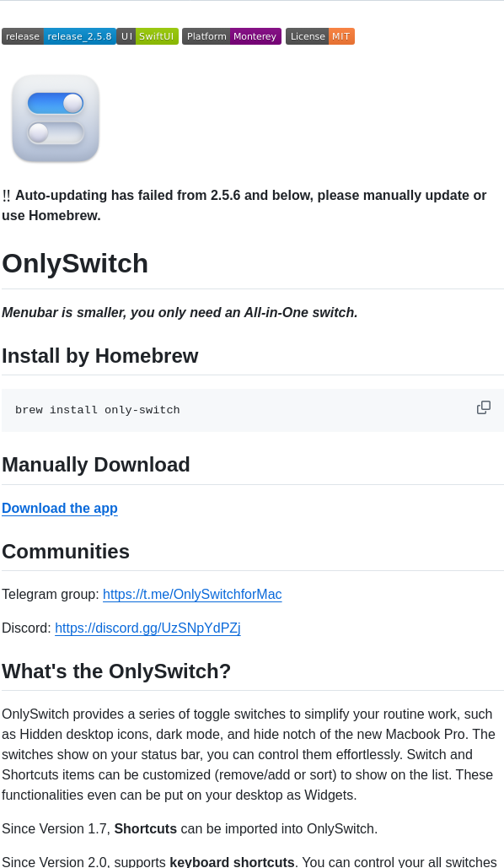
Task: Click the release label badge
Action: pos(23,36)
